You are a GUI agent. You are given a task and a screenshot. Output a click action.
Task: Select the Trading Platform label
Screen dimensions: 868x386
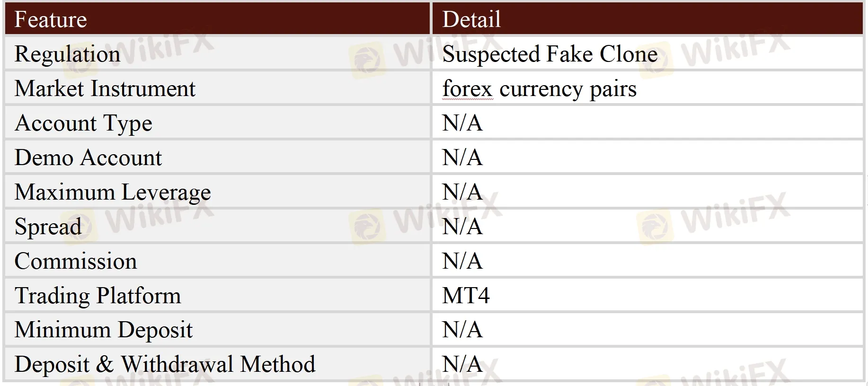(x=97, y=296)
